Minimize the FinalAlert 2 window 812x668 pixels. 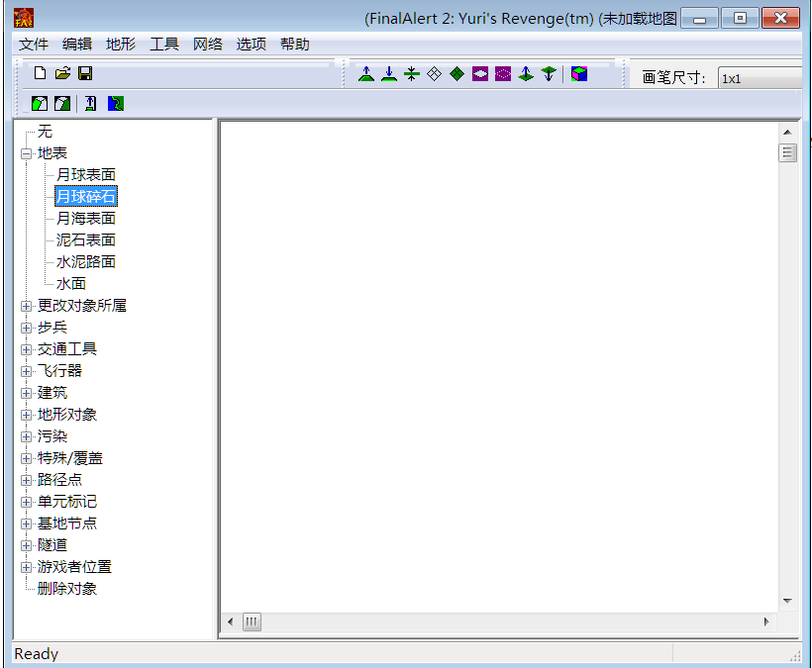700,19
